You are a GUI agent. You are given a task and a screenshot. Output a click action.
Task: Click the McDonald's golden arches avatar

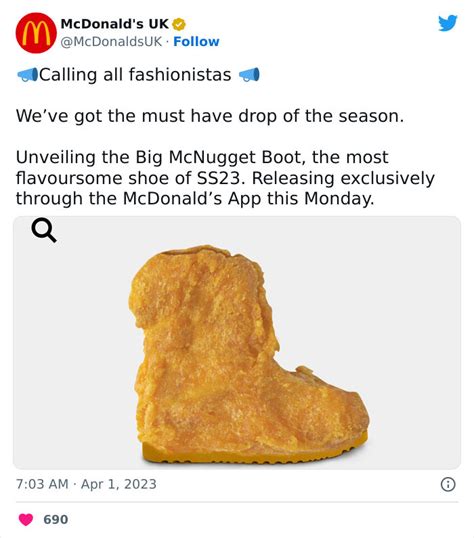[x=36, y=33]
